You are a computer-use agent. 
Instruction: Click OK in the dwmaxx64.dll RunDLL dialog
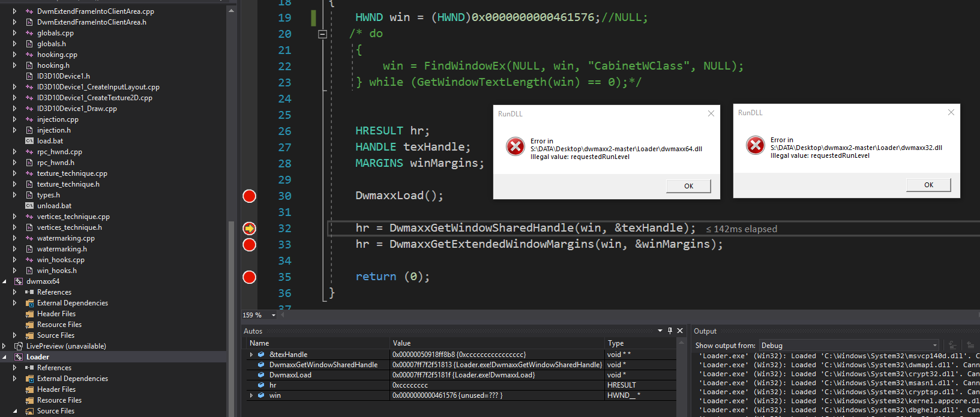pyautogui.click(x=688, y=186)
